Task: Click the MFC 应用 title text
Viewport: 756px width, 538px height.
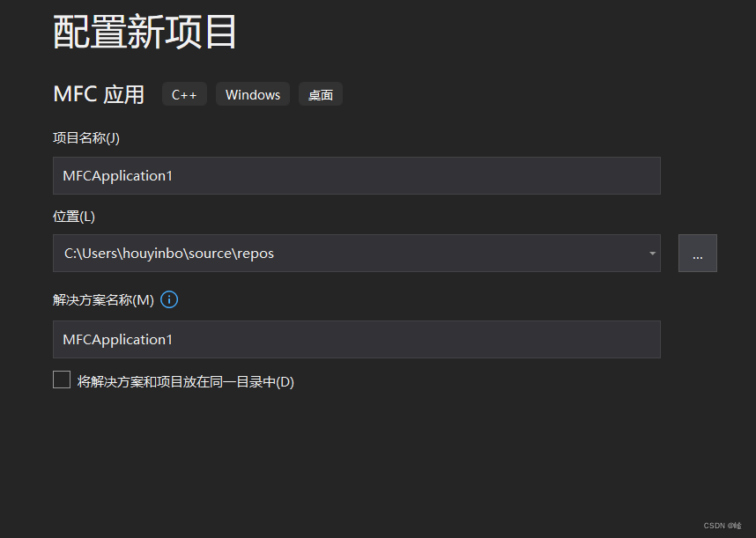Action: (99, 94)
